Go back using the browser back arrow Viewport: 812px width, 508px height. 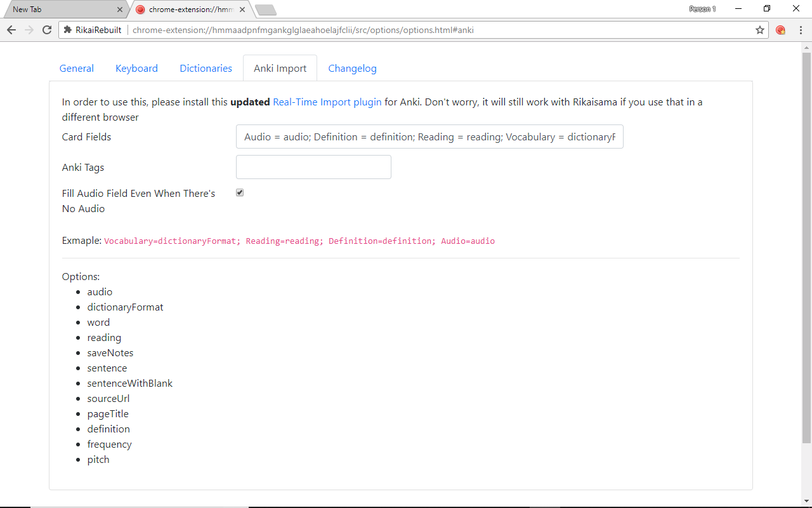[11, 30]
